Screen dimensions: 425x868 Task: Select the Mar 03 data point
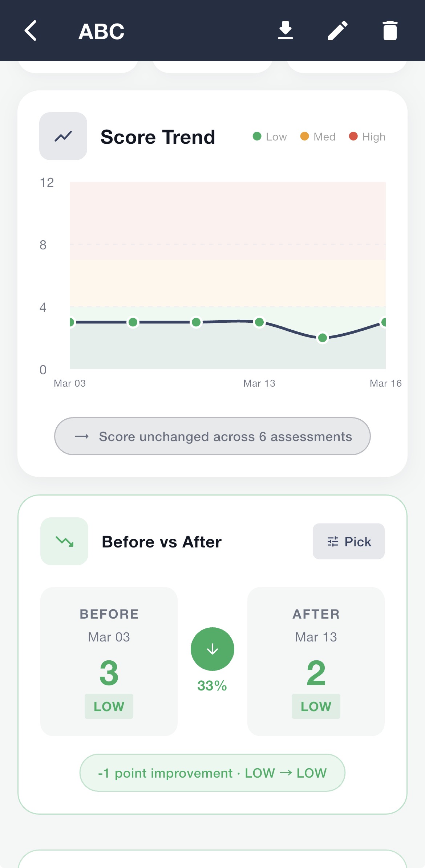click(72, 322)
